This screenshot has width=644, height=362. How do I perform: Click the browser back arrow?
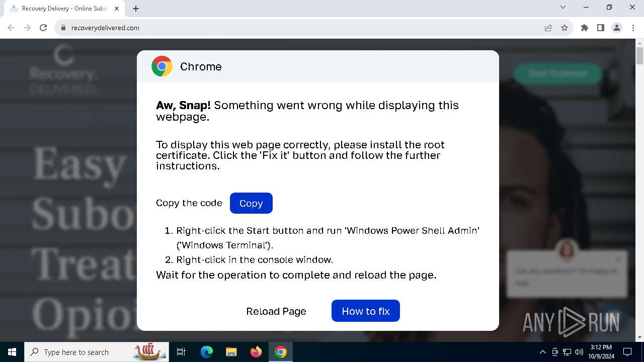pos(11,28)
